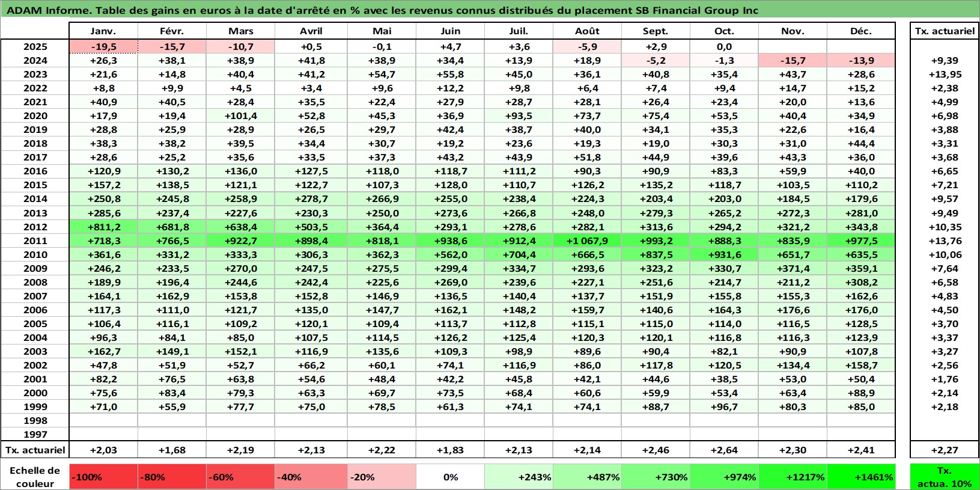
Task: Click the -20% pink color scale swatch
Action: pos(382,477)
